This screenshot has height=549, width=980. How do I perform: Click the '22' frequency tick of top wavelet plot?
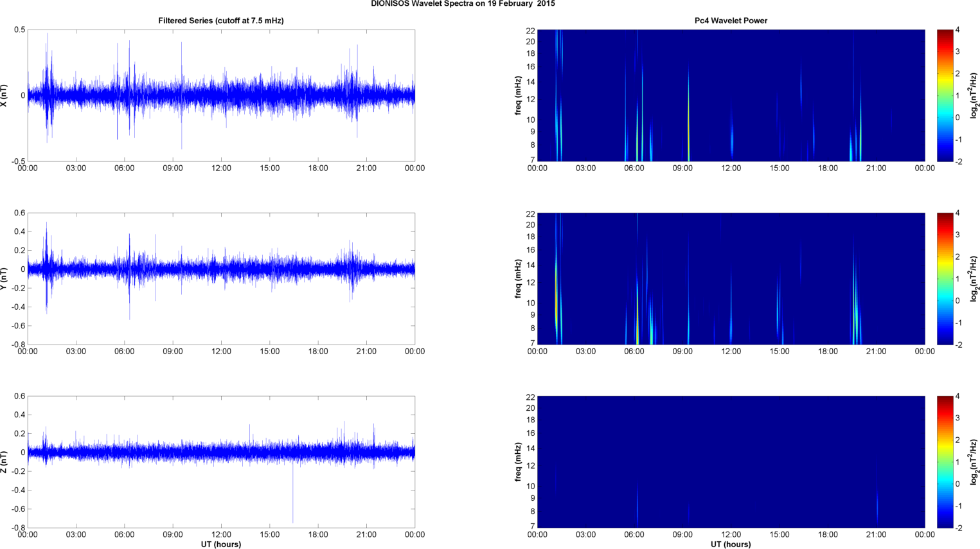pyautogui.click(x=531, y=31)
